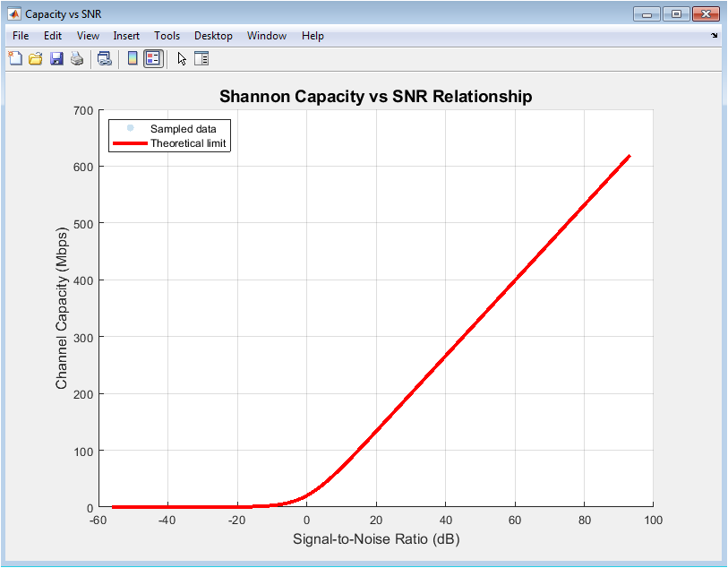Click the New Figure toolbar icon
The width and height of the screenshot is (728, 568).
click(x=15, y=59)
